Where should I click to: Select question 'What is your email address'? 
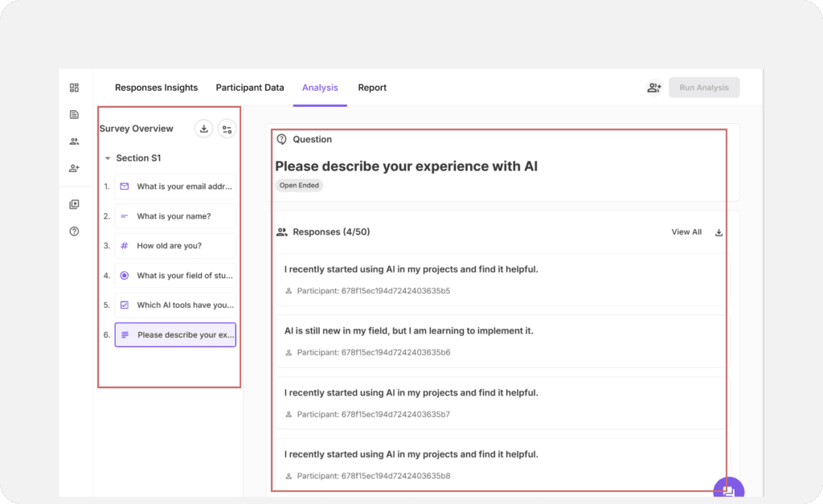coord(176,186)
